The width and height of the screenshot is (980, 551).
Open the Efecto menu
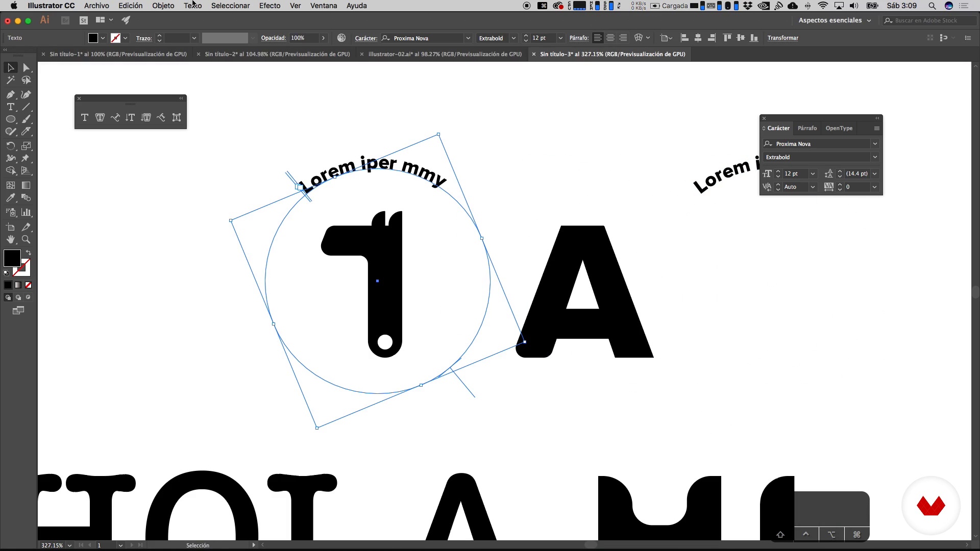coord(269,6)
